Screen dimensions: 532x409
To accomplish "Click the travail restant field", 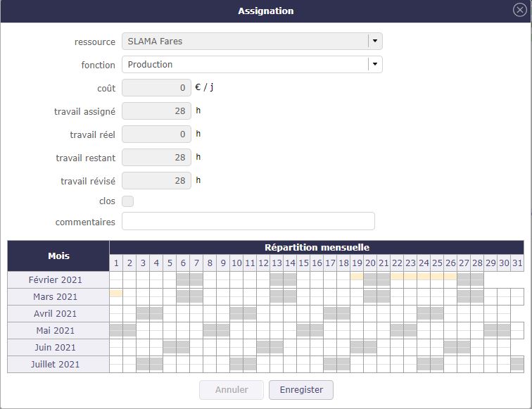I will (x=156, y=158).
